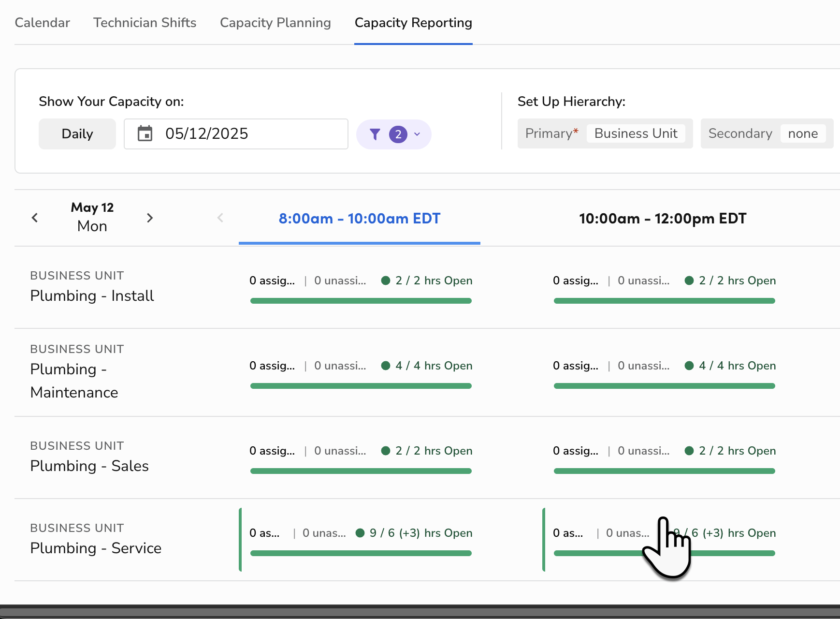
Task: Click the filter funnel icon
Action: 376,134
